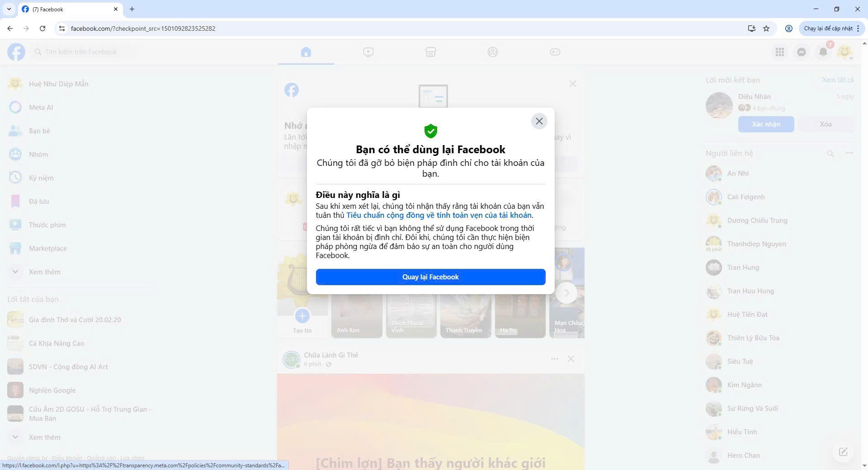Image resolution: width=868 pixels, height=470 pixels.
Task: Open contacts options three-dot menu
Action: click(x=849, y=153)
